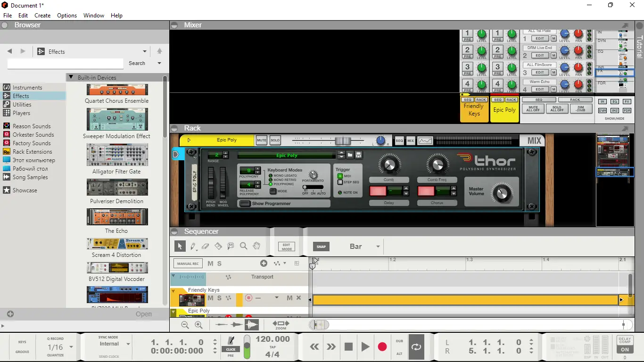Open the Effects location dropdown in Browser
This screenshot has height=362, width=644.
click(x=145, y=51)
